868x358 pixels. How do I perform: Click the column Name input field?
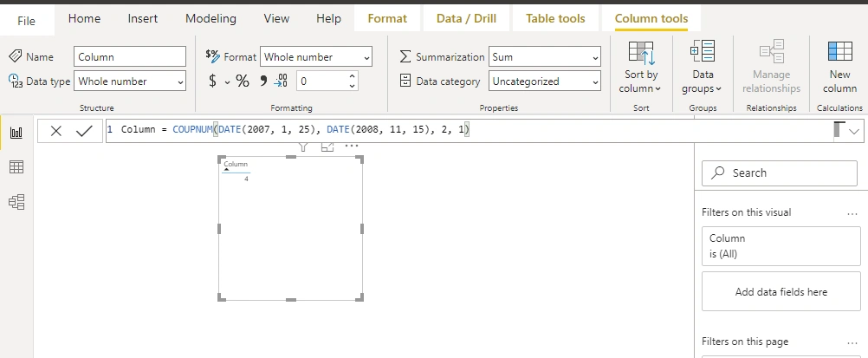click(130, 56)
